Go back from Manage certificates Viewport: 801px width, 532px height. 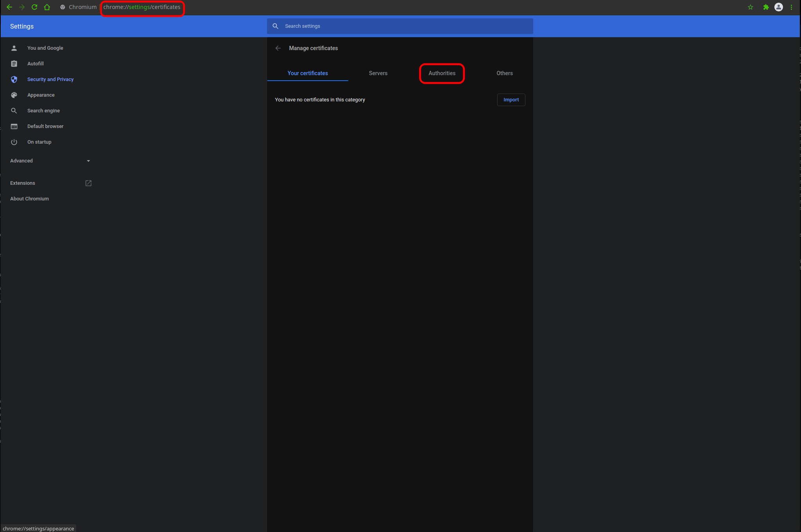click(x=278, y=48)
